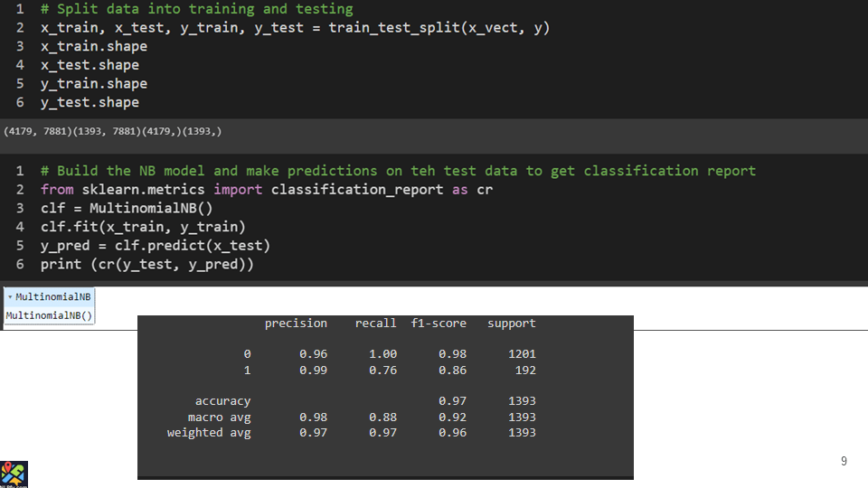The height and width of the screenshot is (488, 868).
Task: Click the y_test.shape code line
Action: point(90,103)
